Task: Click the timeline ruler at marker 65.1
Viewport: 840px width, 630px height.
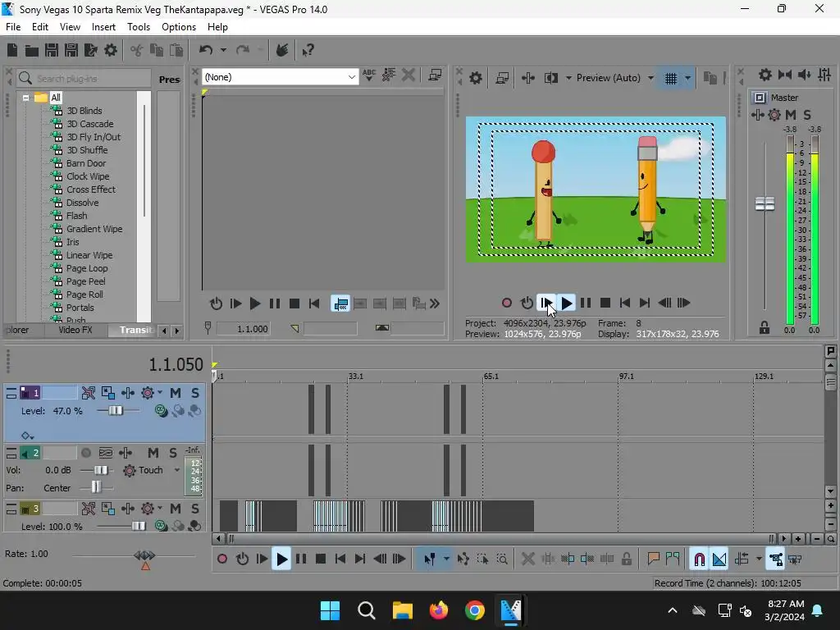Action: (491, 376)
